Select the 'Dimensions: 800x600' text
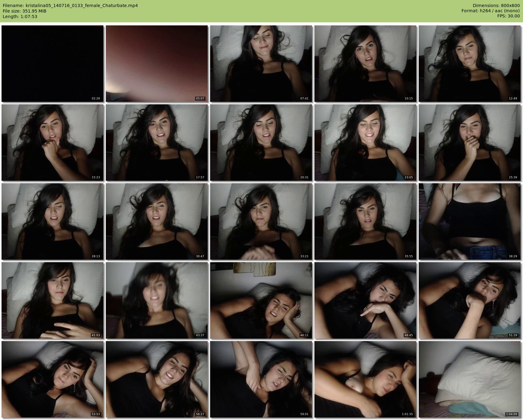This screenshot has height=420, width=523. pos(496,6)
